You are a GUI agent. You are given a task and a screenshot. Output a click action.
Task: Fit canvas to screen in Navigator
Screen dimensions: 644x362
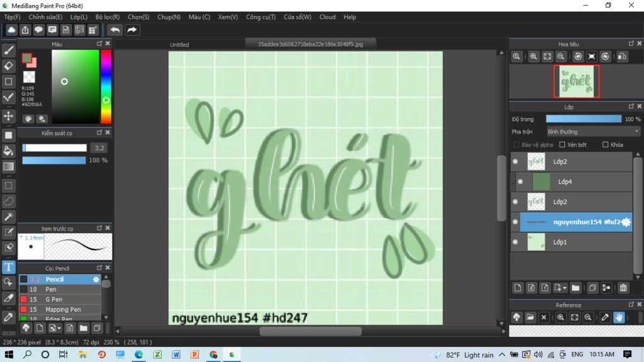pos(547,57)
